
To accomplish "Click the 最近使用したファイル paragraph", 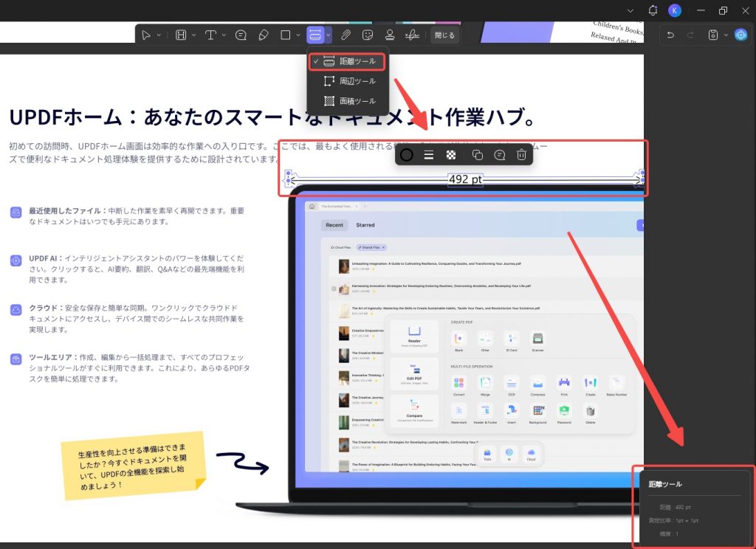I will [x=137, y=216].
